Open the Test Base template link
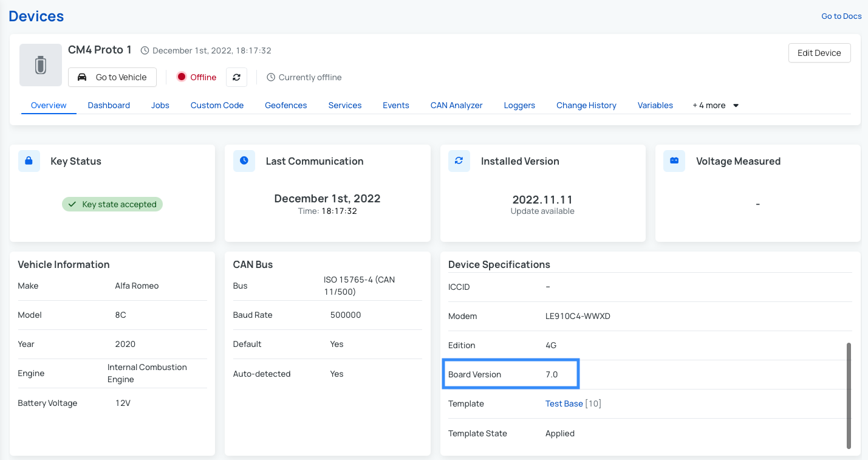868x460 pixels. pyautogui.click(x=564, y=403)
